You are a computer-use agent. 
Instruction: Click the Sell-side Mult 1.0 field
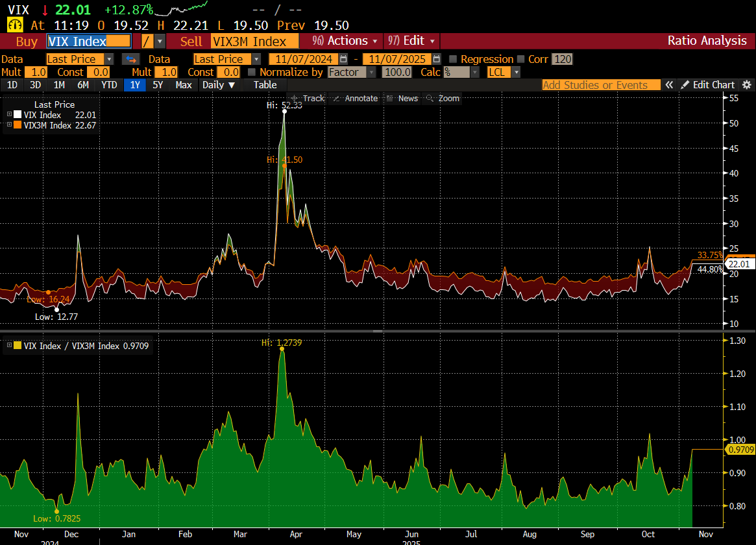166,72
